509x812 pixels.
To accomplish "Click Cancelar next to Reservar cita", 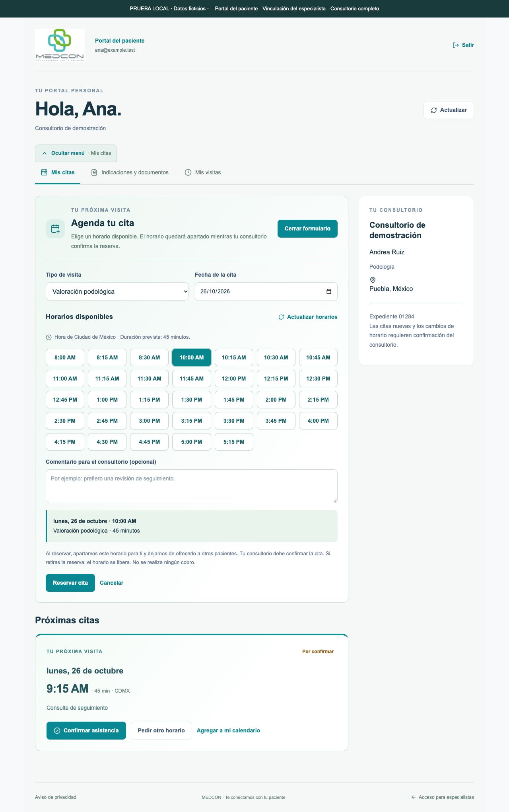I will click(x=111, y=583).
